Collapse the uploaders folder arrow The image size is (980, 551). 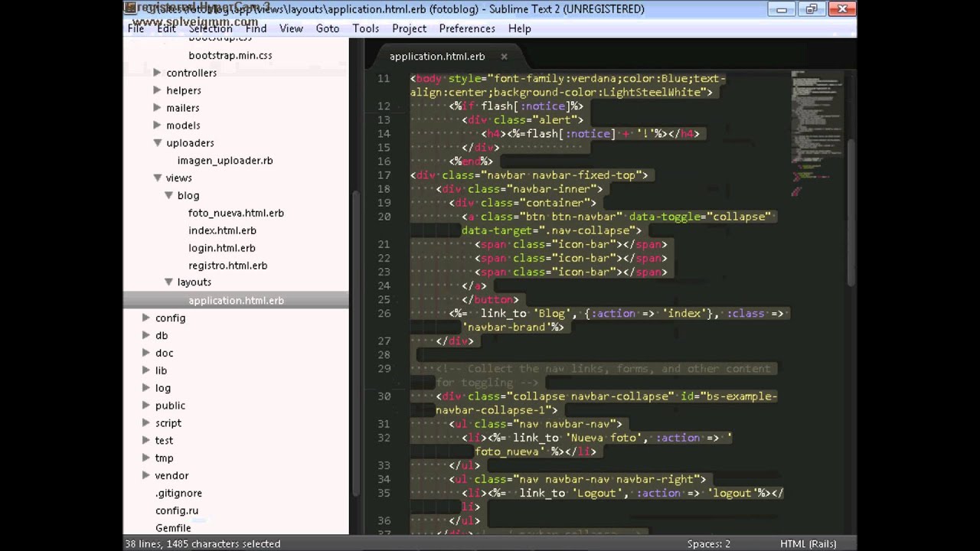click(x=157, y=142)
